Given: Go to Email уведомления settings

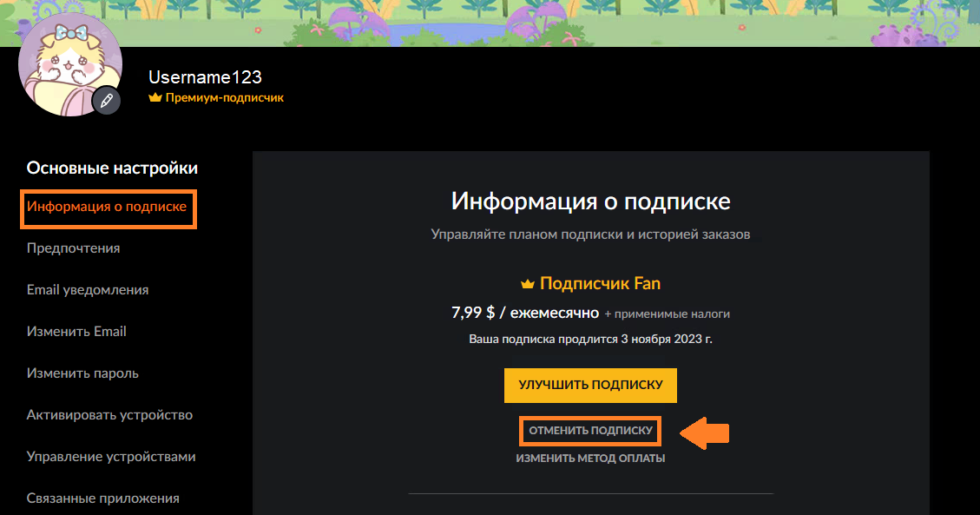Looking at the screenshot, I should click(x=88, y=290).
